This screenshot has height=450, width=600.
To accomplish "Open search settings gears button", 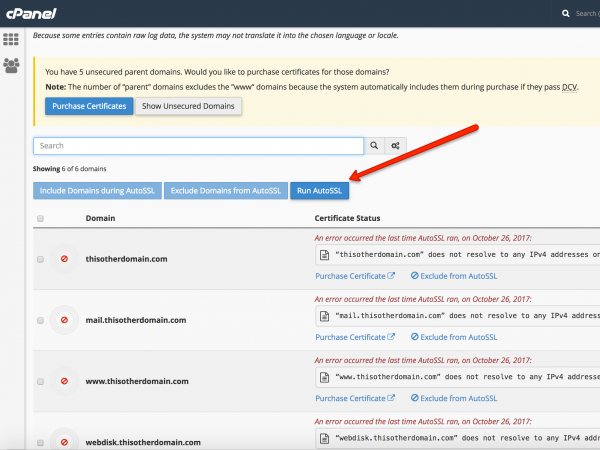I will [397, 146].
